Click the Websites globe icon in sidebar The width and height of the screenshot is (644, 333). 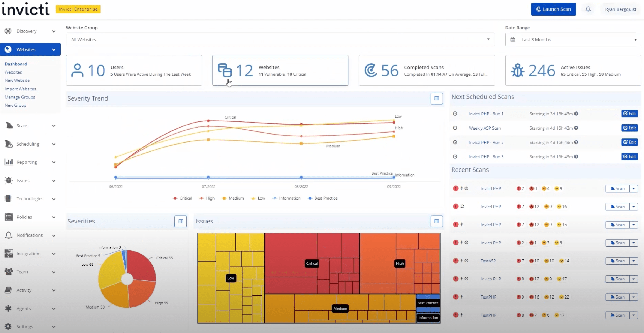coord(8,49)
